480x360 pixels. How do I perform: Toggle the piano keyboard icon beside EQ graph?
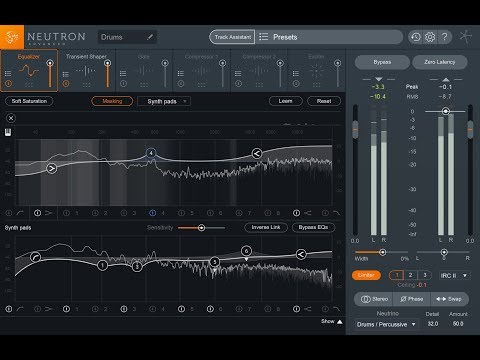tap(8, 132)
